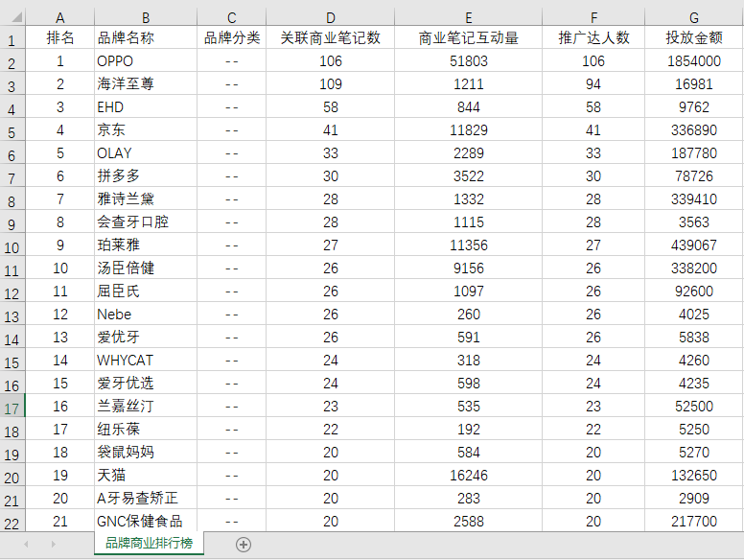The width and height of the screenshot is (744, 560).
Task: Select column C header
Action: pos(232,17)
